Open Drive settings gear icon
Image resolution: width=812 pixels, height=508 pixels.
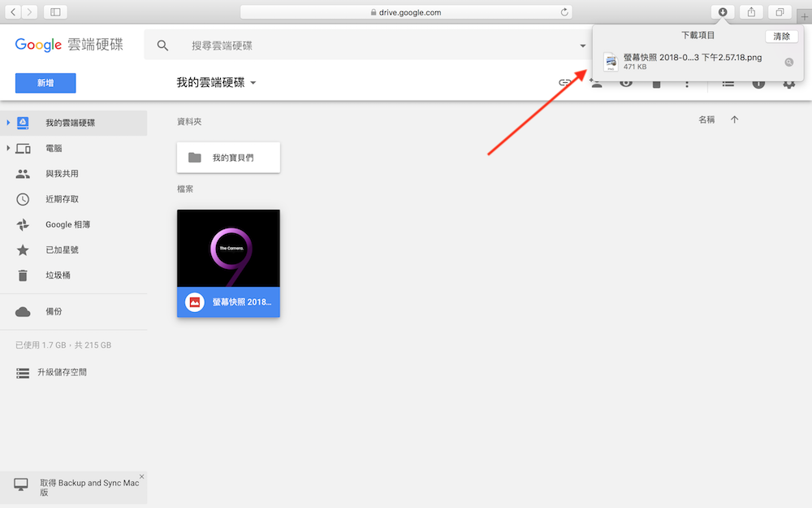tap(788, 84)
